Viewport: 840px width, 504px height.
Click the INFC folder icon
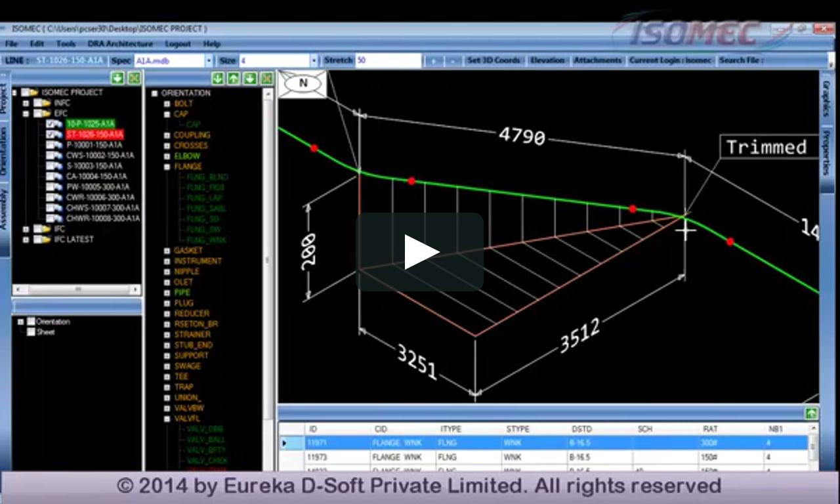click(x=46, y=103)
